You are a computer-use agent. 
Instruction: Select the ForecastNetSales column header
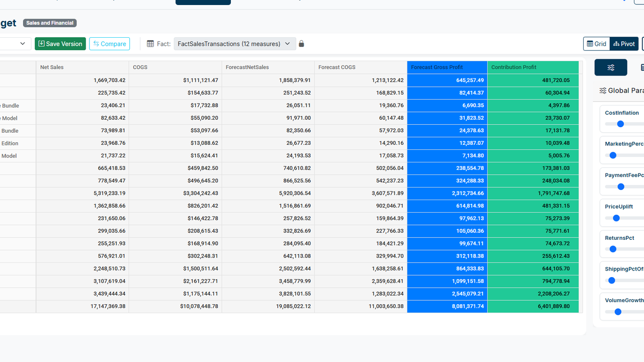pos(268,67)
